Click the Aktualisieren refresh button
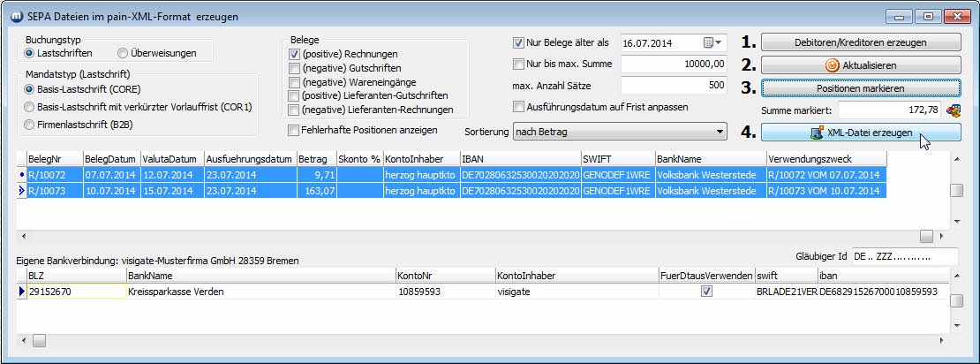Screen dimensions: 980x364 [861, 65]
